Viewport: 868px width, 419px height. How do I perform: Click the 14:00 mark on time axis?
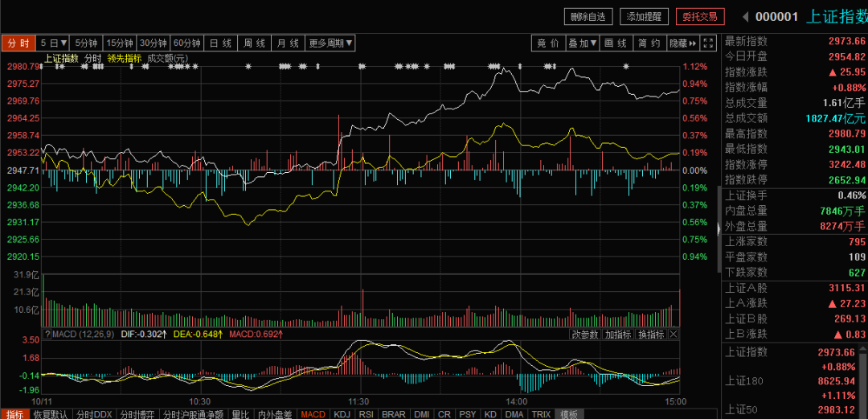tap(517, 401)
